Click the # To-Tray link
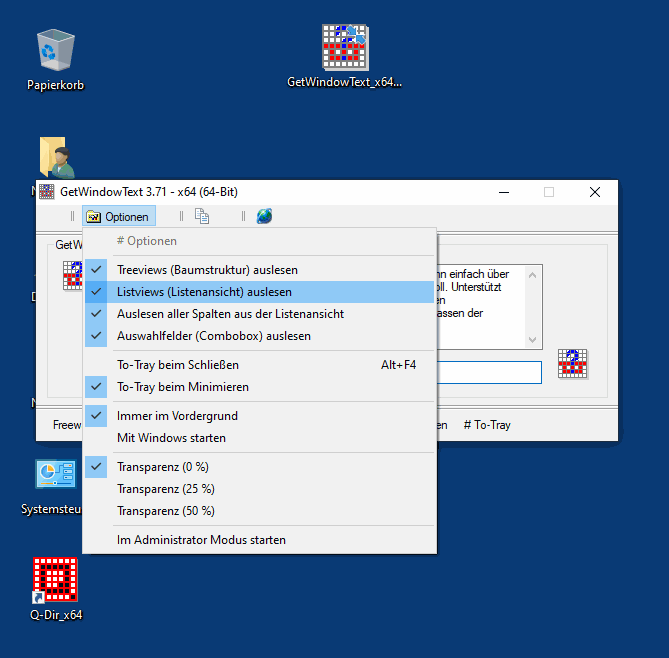The height and width of the screenshot is (658, 669). pyautogui.click(x=487, y=425)
